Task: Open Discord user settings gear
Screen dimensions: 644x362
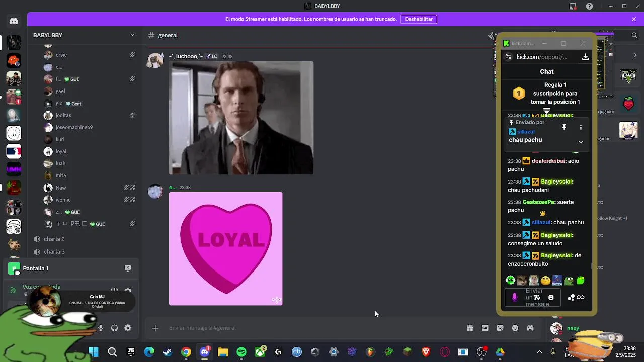Action: [128, 328]
